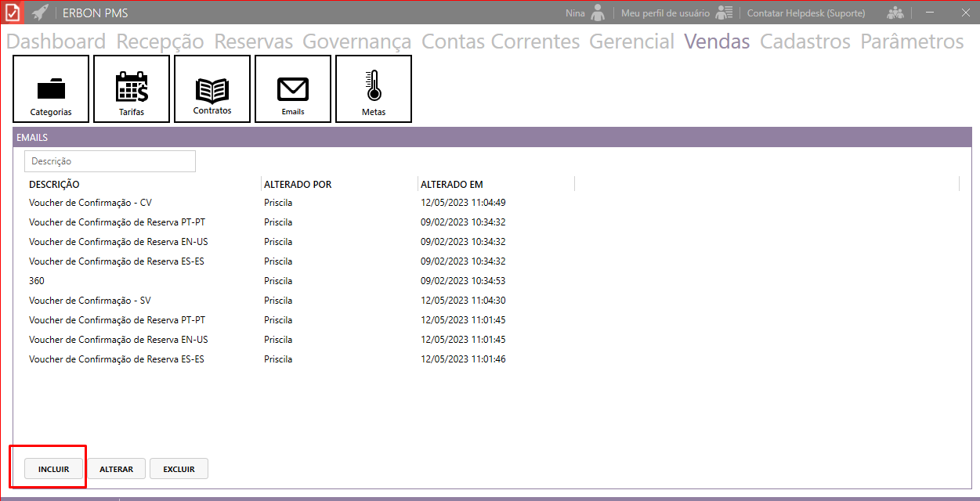Select the row named 360
Image resolution: width=980 pixels, height=501 pixels.
pyautogui.click(x=37, y=281)
